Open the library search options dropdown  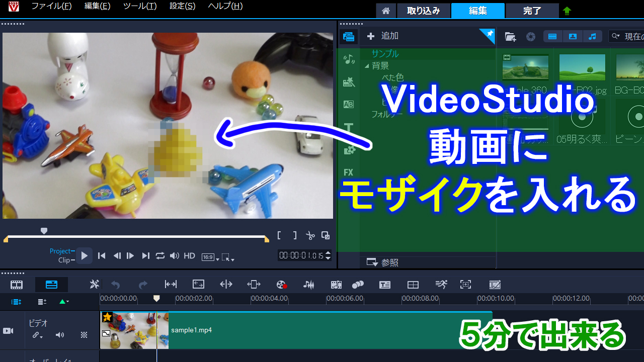coord(616,36)
